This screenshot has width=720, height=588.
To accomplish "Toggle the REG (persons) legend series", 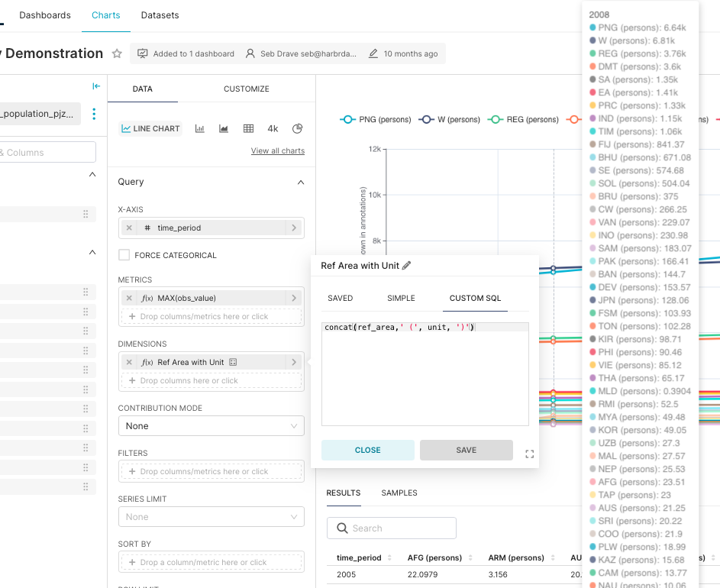I will point(525,119).
